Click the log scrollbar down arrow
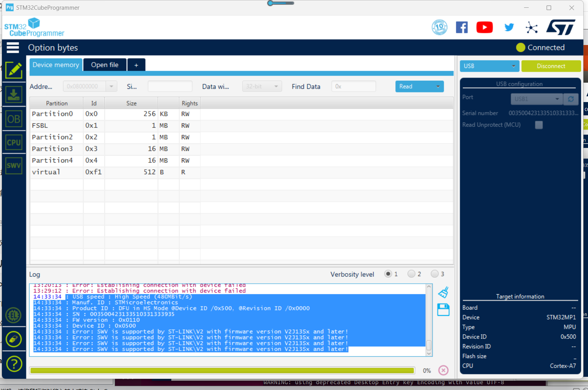The width and height of the screenshot is (588, 390). coord(429,354)
